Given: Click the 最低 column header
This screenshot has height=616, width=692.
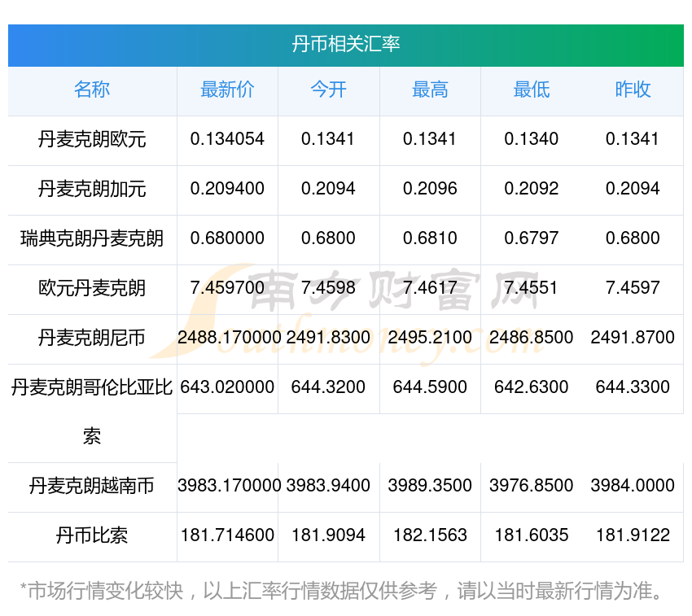Looking at the screenshot, I should pyautogui.click(x=532, y=90).
